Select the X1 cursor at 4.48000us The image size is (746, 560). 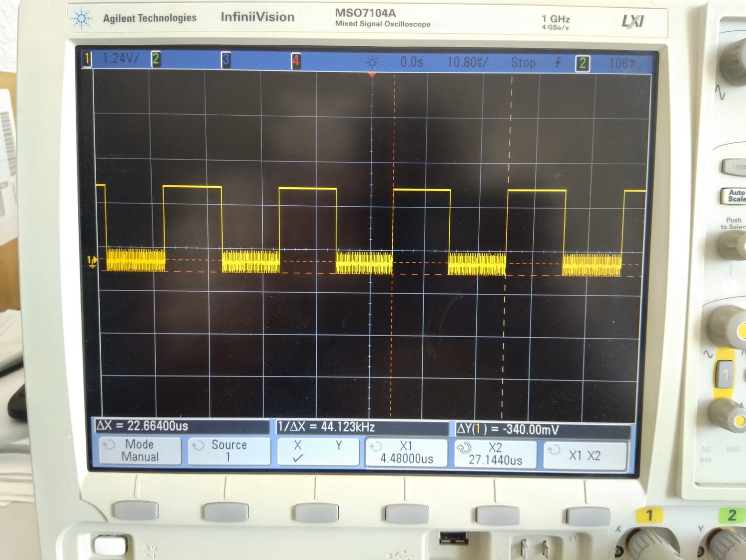(407, 452)
